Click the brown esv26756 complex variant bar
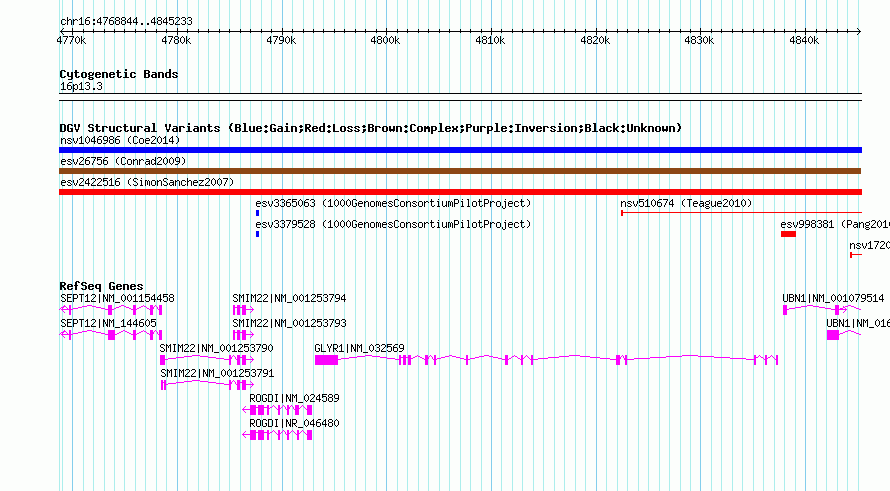This screenshot has width=890, height=491. [460, 171]
